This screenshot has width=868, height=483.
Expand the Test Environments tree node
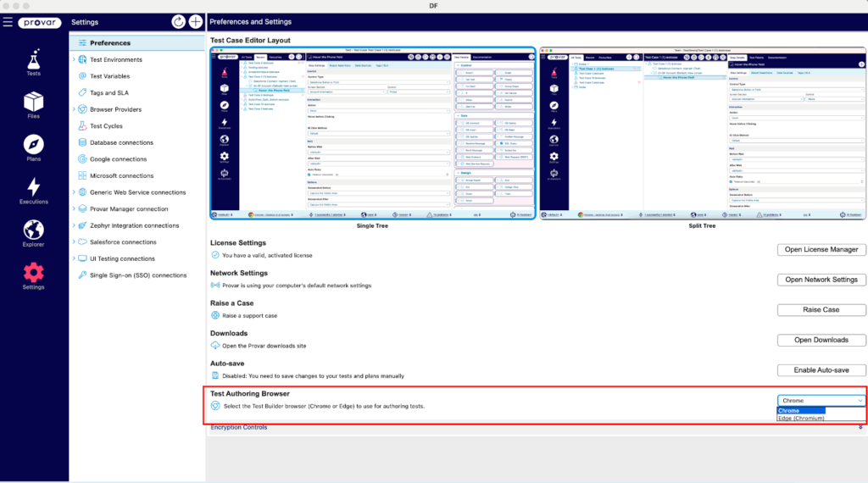(x=74, y=59)
